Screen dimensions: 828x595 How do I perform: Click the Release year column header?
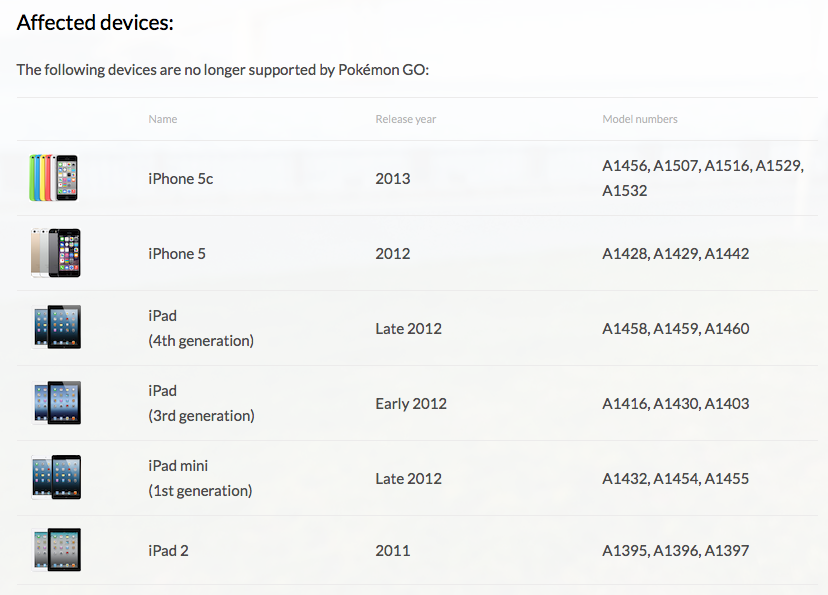click(x=406, y=119)
